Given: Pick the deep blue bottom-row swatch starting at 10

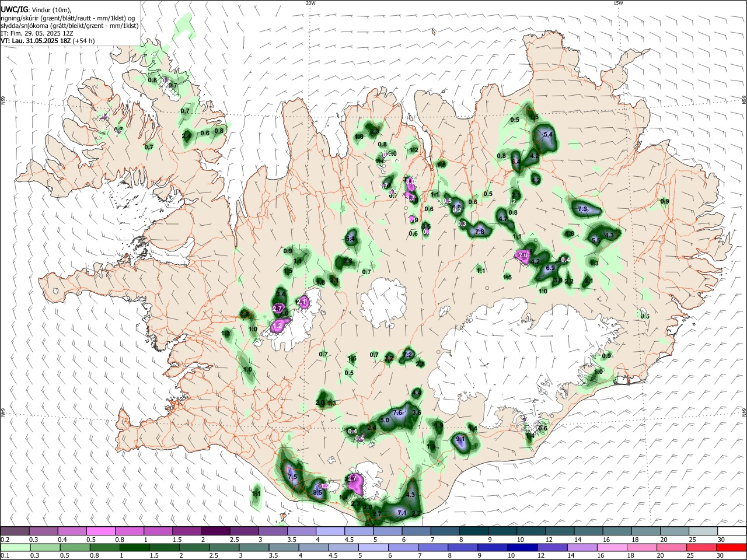Looking at the screenshot, I should click(522, 548).
